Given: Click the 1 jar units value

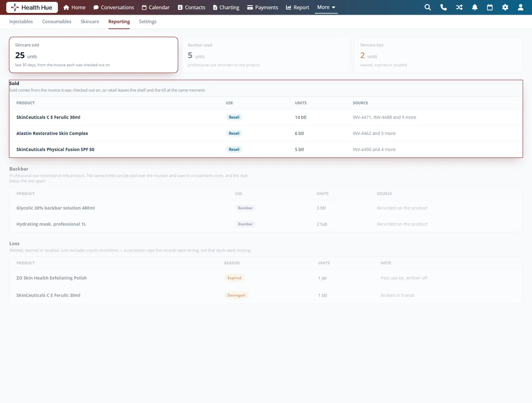Looking at the screenshot, I should click(323, 278).
